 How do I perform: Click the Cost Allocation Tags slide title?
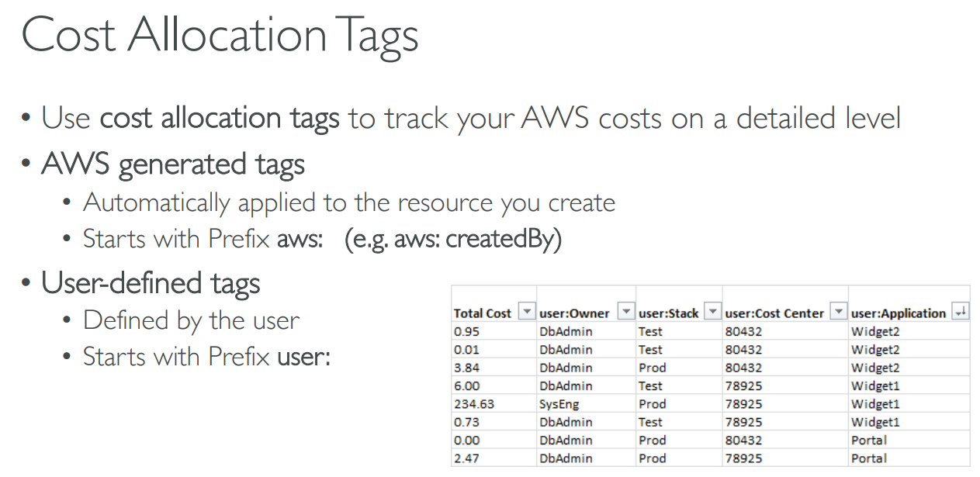tap(220, 34)
